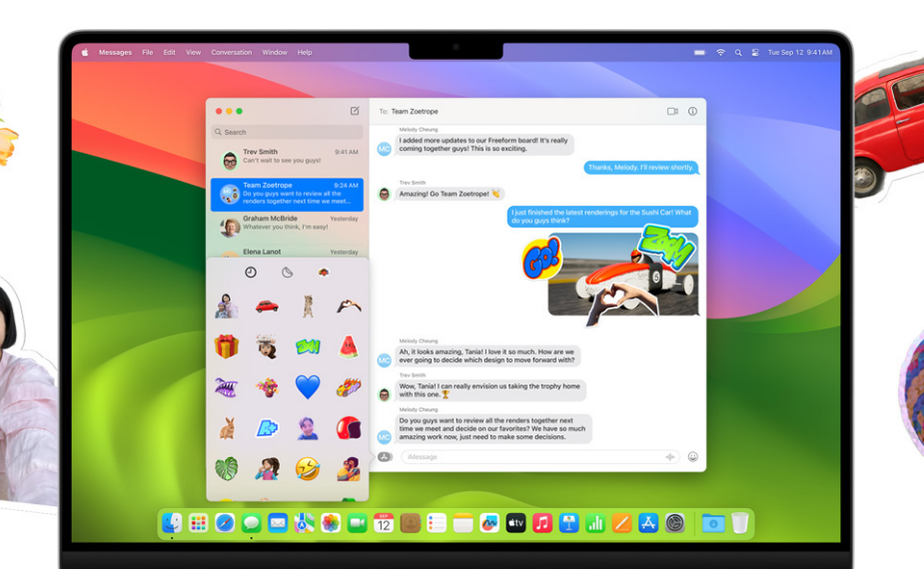
Task: Launch Freeform from the Dock
Action: pyautogui.click(x=489, y=522)
